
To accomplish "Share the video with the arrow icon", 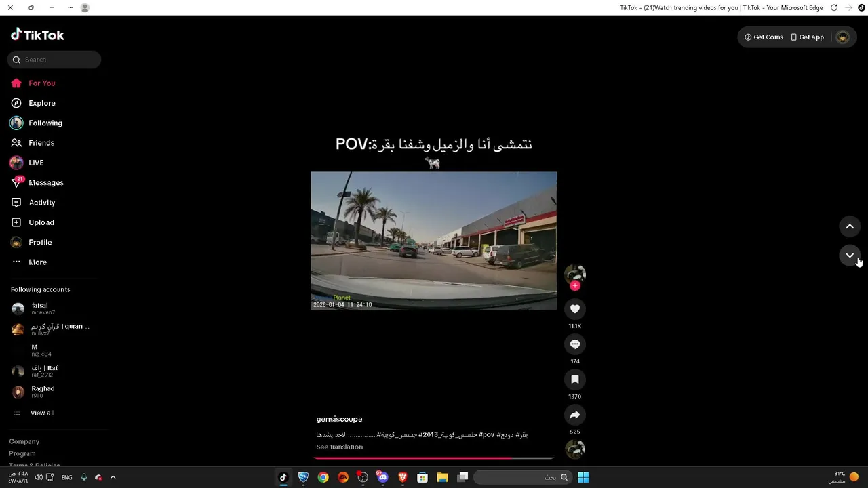I will tap(575, 415).
